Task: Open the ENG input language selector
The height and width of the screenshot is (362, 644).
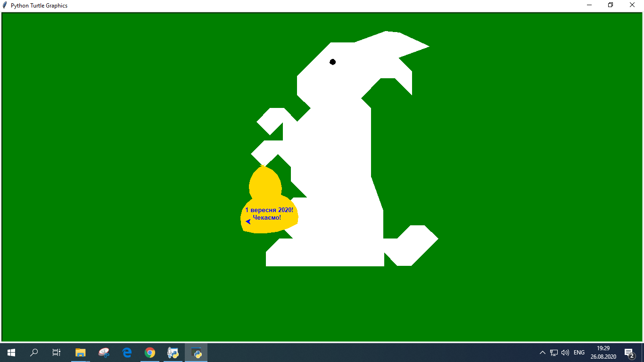Action: (579, 352)
